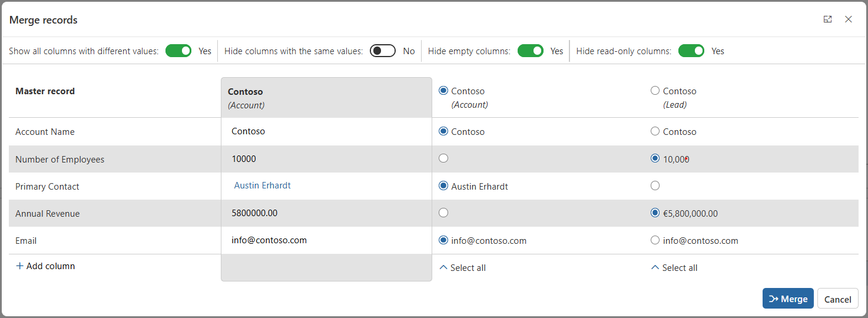868x318 pixels.
Task: Close the Merge records dialog
Action: 848,19
